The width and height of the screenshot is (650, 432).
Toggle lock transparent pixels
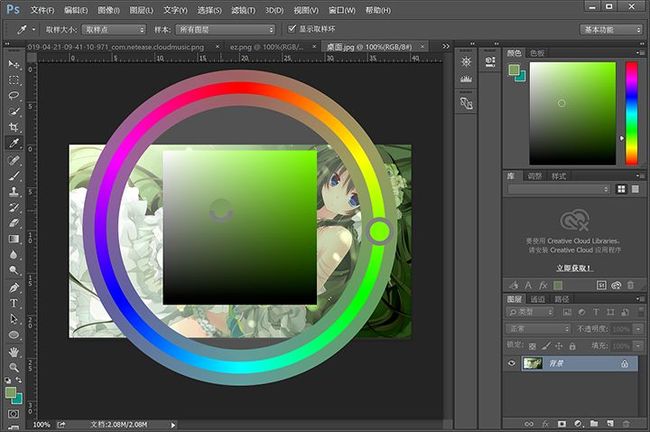(x=533, y=346)
